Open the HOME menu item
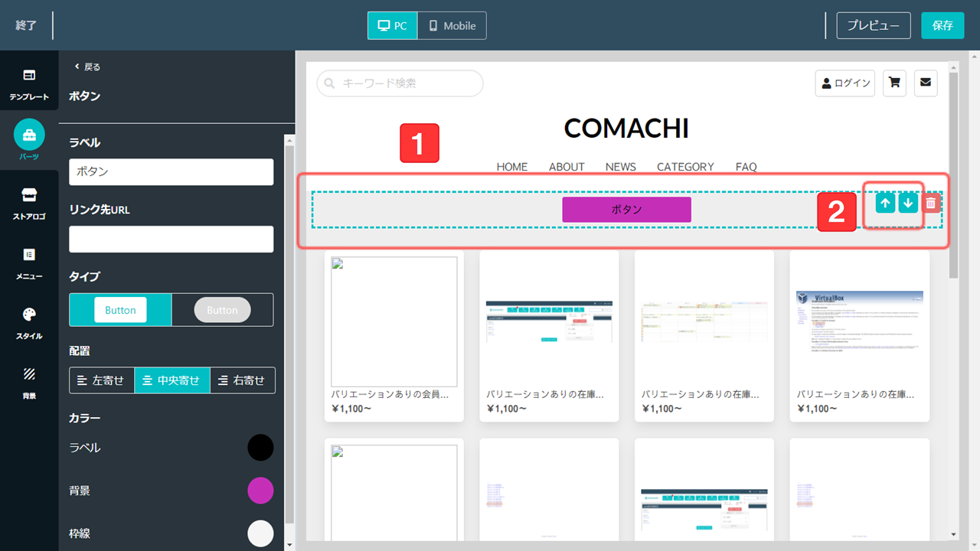Image resolution: width=980 pixels, height=551 pixels. [511, 166]
